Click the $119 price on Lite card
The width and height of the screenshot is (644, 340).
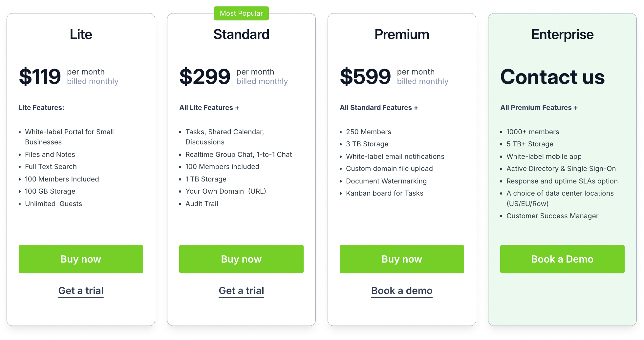click(x=40, y=76)
